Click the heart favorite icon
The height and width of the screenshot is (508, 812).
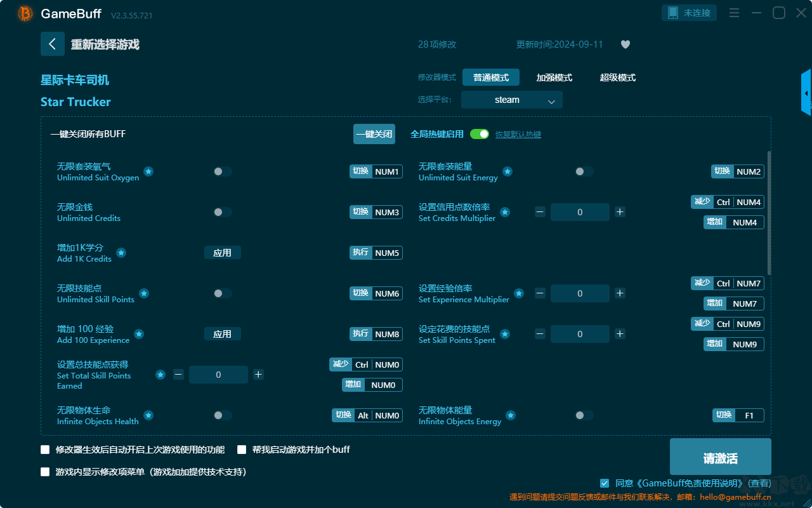pos(625,44)
